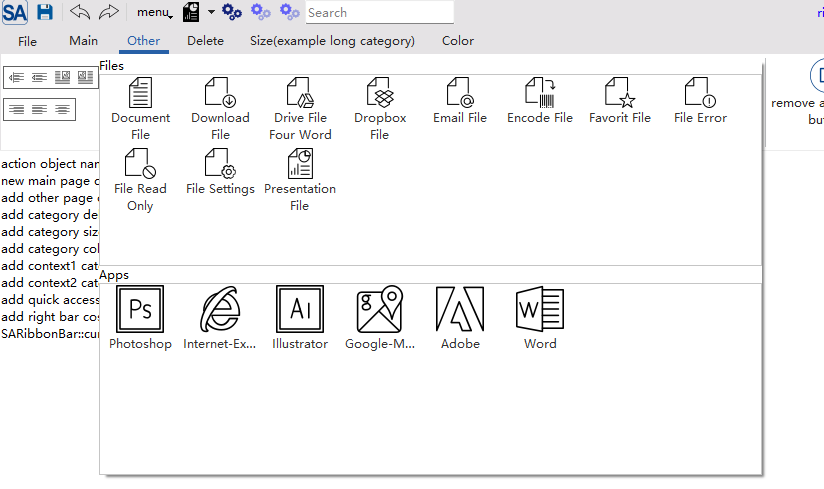Screen dimensions: 824x489
Task: Choose the Presentation File icon
Action: tap(300, 164)
